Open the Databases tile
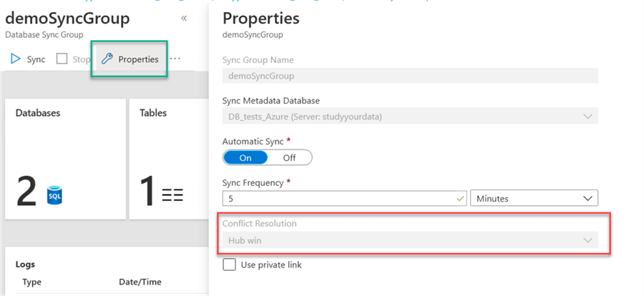The image size is (644, 296). pyautogui.click(x=65, y=159)
